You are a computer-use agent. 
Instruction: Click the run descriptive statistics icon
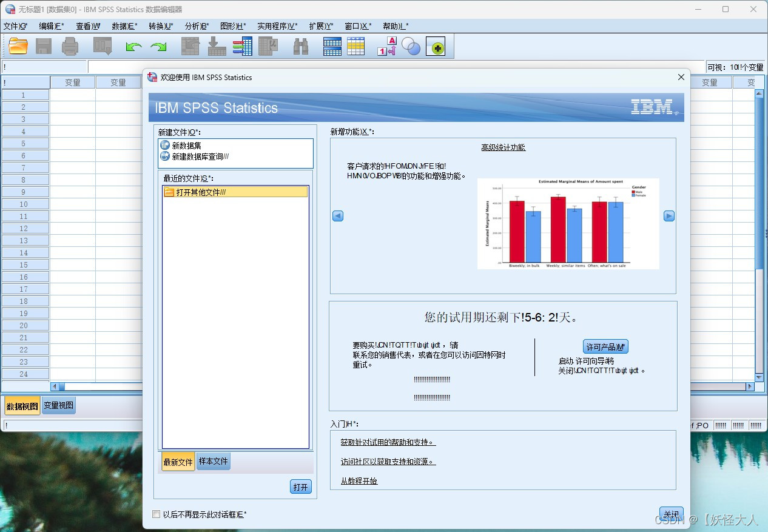268,46
